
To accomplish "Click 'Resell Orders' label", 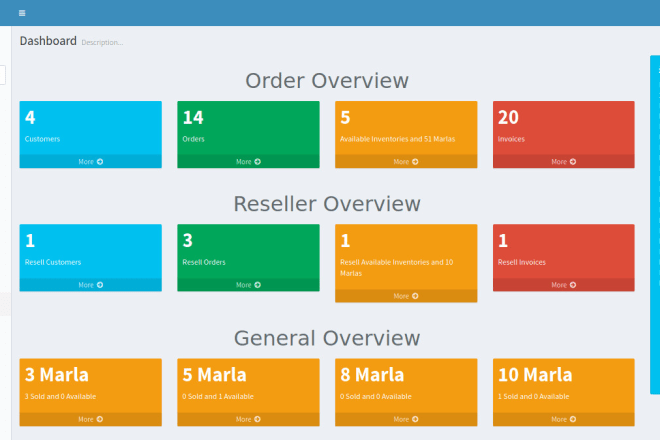I will 204,262.
